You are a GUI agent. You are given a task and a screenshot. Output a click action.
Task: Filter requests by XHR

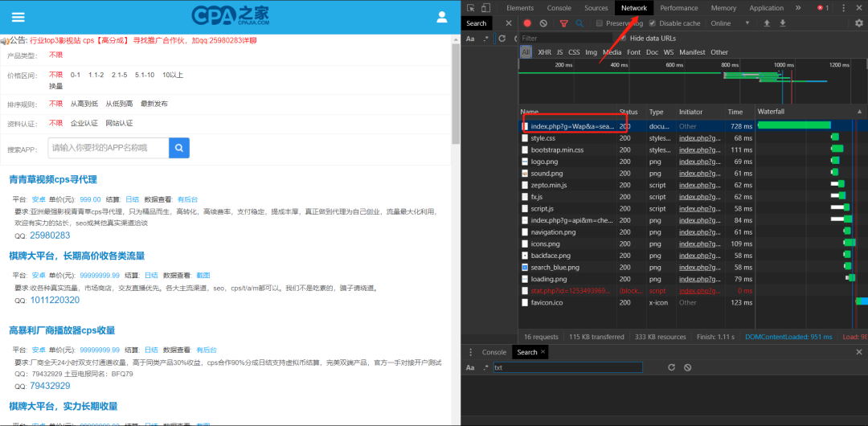pyautogui.click(x=544, y=52)
